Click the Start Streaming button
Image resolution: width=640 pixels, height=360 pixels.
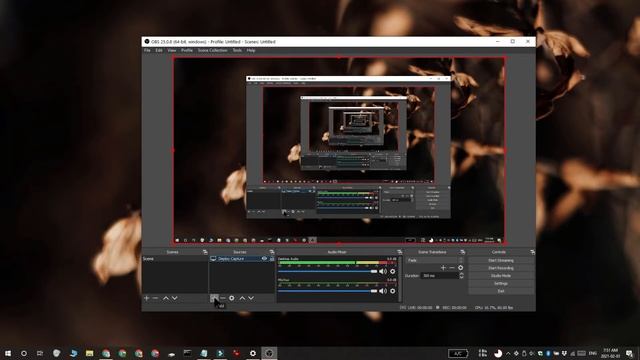point(501,260)
